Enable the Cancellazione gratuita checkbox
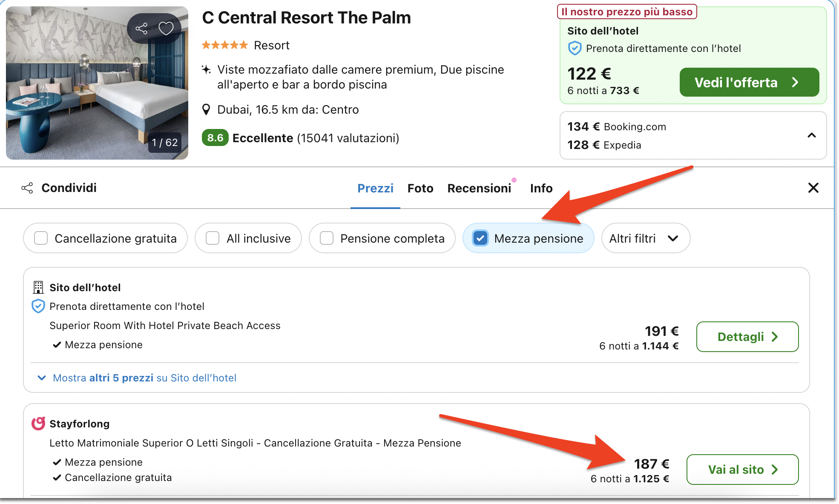Screen dimensions: 839x504 (41, 238)
